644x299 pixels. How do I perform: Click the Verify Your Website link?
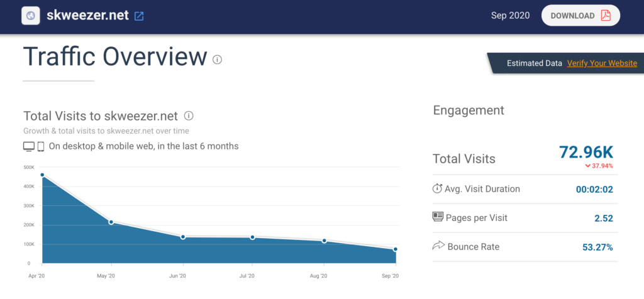(x=602, y=63)
